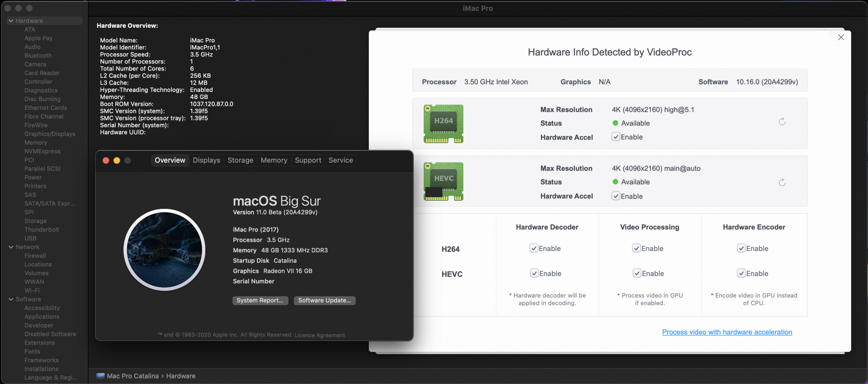The height and width of the screenshot is (384, 868).
Task: Select USB in the sidebar
Action: [30, 238]
